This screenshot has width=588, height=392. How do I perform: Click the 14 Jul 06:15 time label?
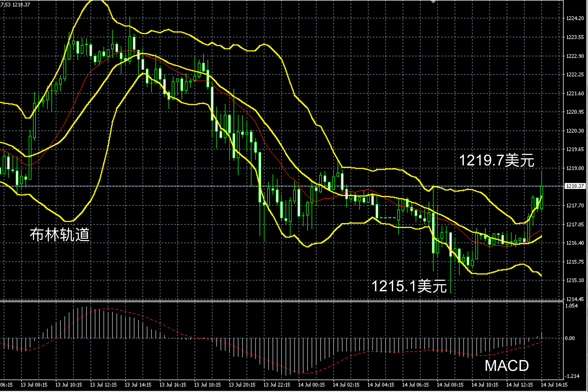415,385
